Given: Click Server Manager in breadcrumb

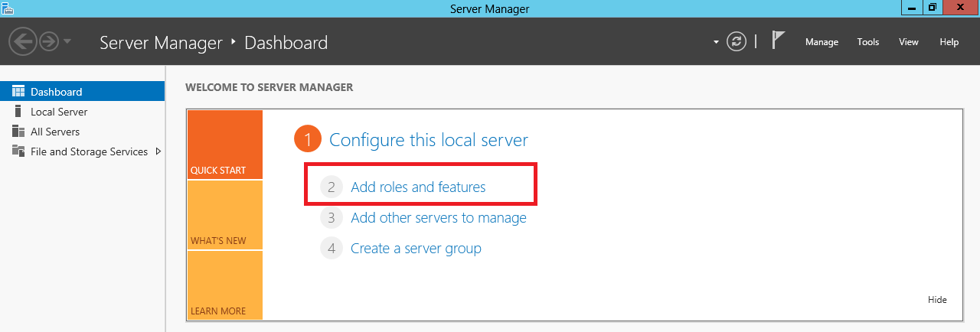Looking at the screenshot, I should [161, 43].
